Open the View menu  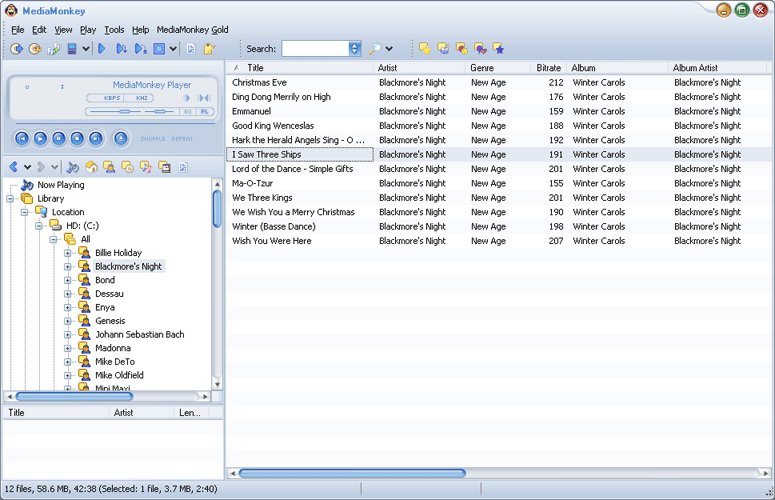pyautogui.click(x=63, y=30)
